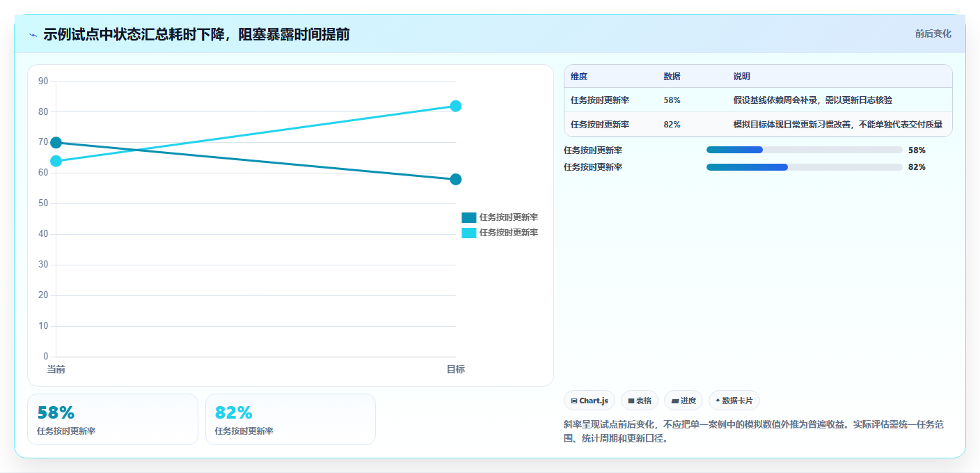Click the Chart.js chip icon
Image resolution: width=980 pixels, height=473 pixels.
[574, 401]
